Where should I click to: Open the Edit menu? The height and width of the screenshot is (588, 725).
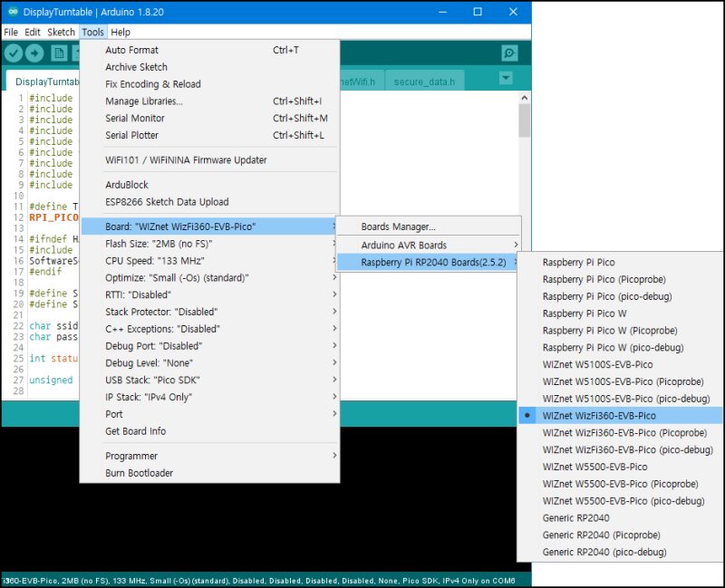(33, 33)
